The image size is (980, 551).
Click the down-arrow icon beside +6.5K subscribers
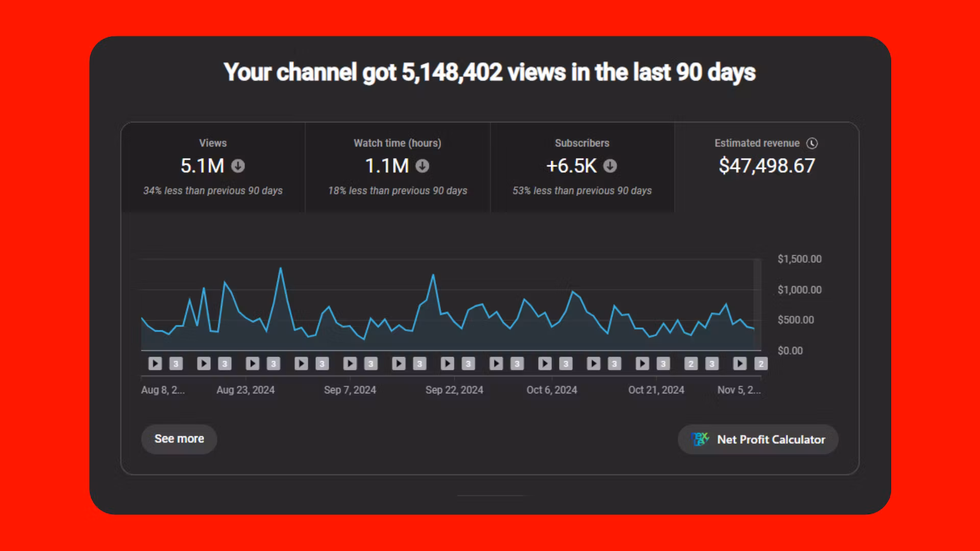point(610,166)
